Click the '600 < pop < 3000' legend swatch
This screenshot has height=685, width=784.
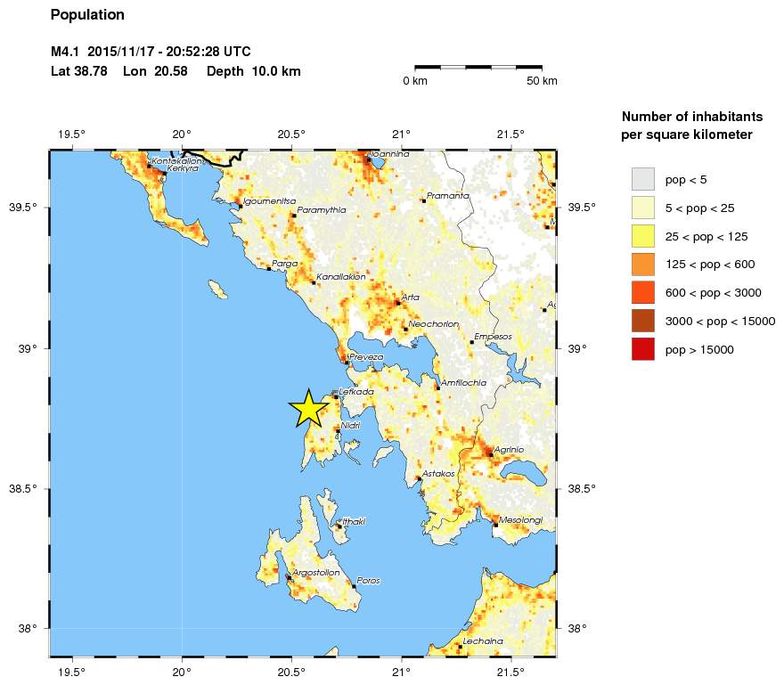point(642,293)
